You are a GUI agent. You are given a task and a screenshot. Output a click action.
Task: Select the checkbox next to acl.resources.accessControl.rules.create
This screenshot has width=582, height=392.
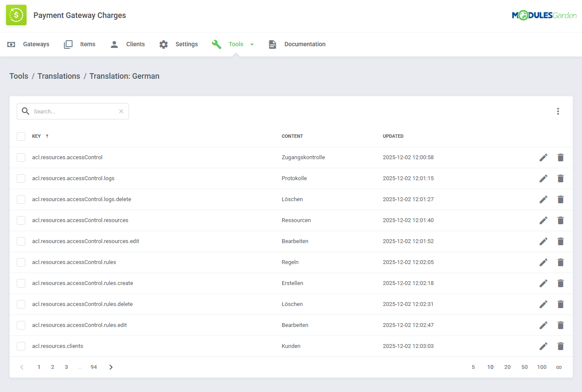21,283
